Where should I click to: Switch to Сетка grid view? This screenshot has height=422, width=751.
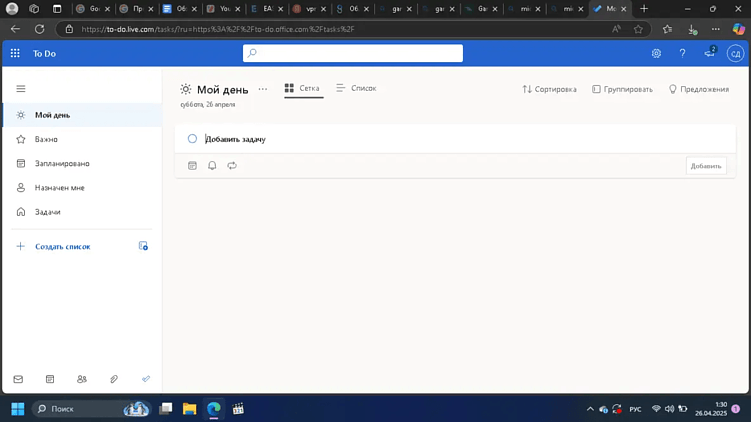[302, 88]
